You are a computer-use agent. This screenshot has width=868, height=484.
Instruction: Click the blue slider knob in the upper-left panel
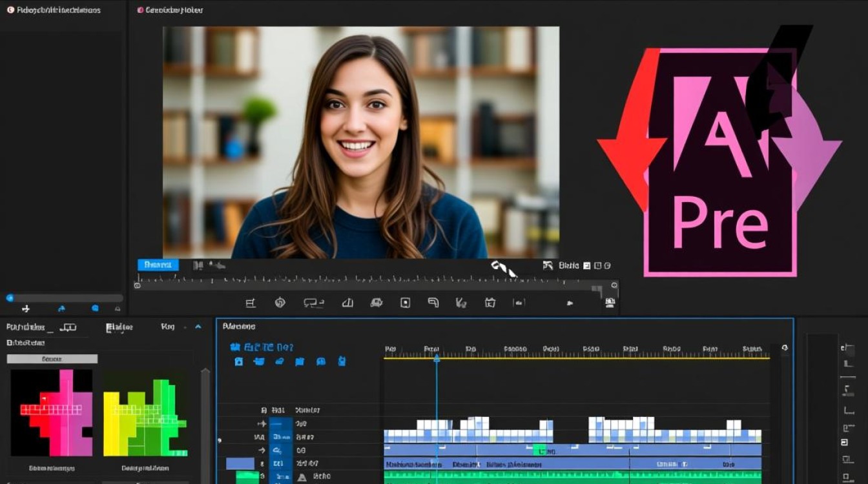(x=10, y=297)
